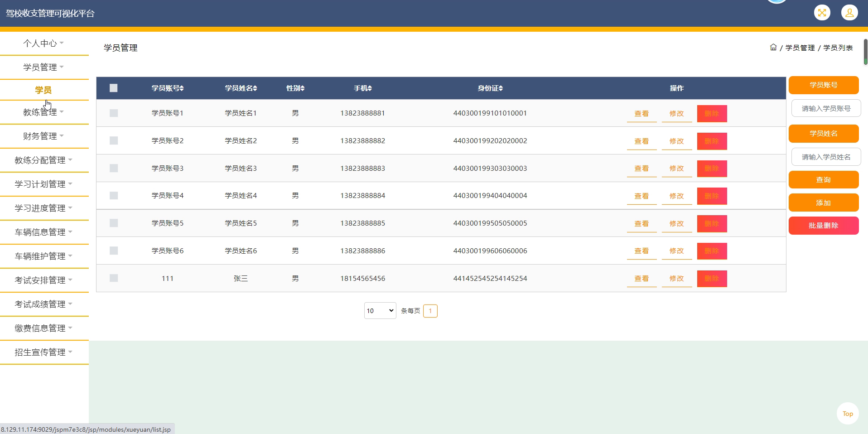Click 查看 for the 张三 row
The width and height of the screenshot is (868, 434).
(x=641, y=279)
